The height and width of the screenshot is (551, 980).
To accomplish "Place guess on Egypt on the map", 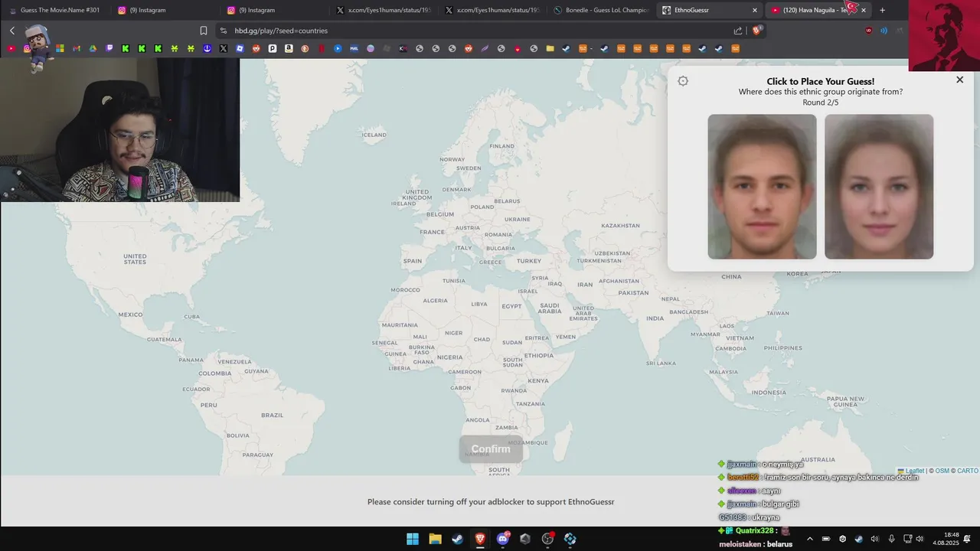I will pyautogui.click(x=511, y=306).
